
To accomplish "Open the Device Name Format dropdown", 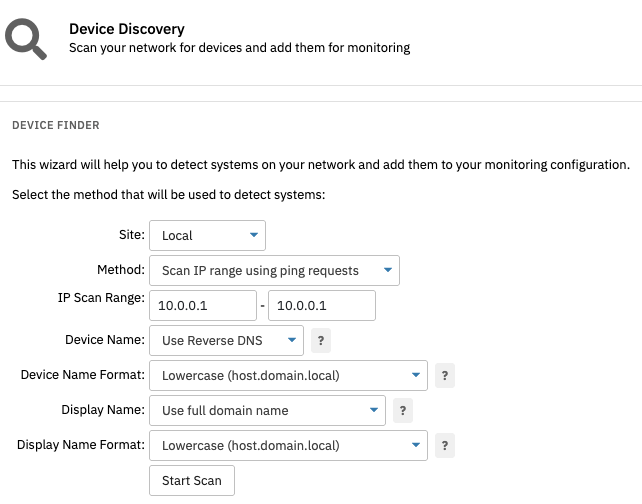I will (x=288, y=375).
